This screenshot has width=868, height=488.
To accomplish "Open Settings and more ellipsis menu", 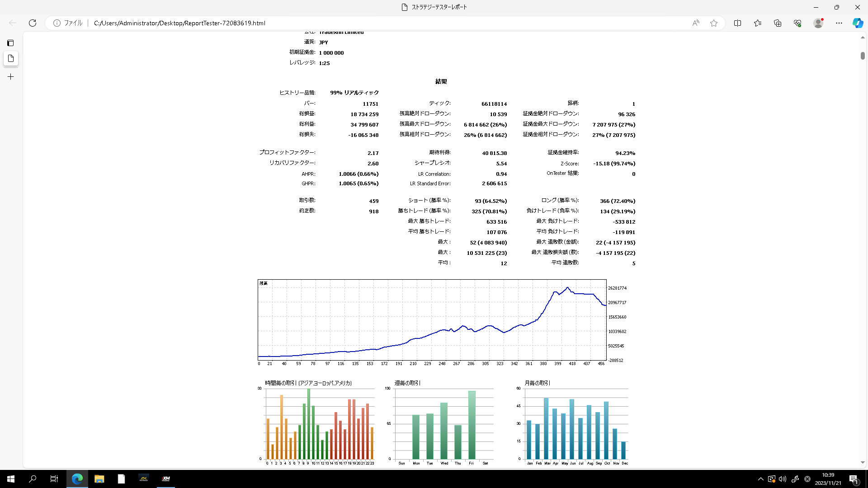I will (x=839, y=23).
